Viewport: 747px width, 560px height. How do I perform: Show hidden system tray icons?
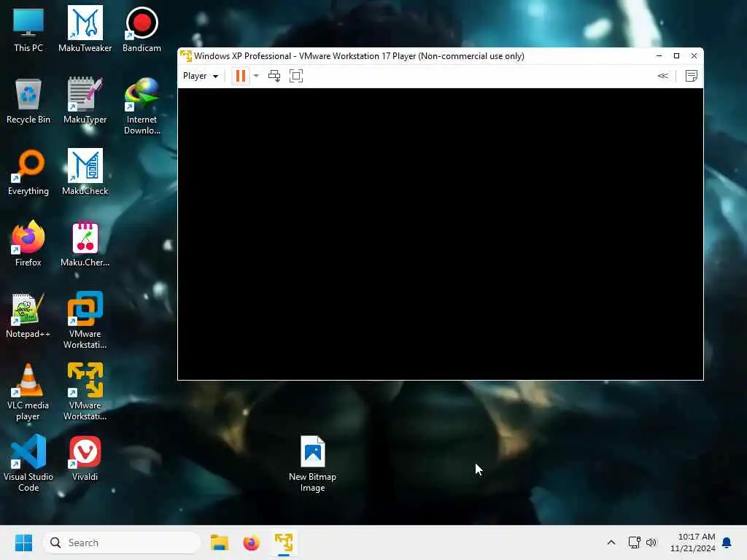click(611, 542)
